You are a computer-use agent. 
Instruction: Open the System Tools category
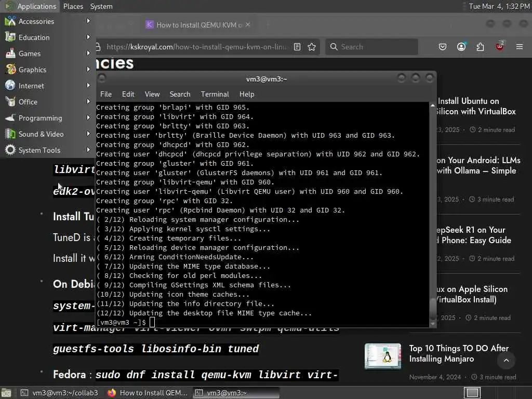coord(47,150)
